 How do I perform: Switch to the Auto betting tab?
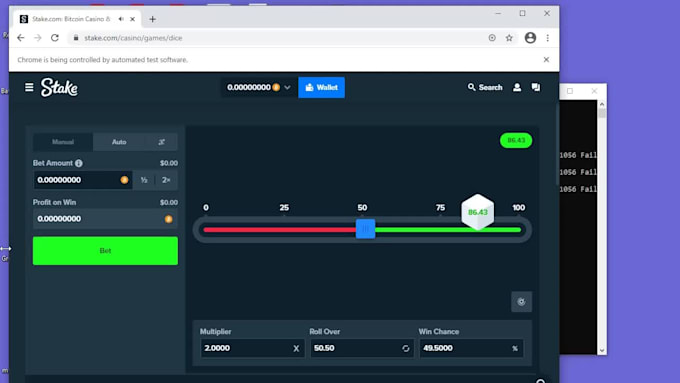click(x=119, y=142)
